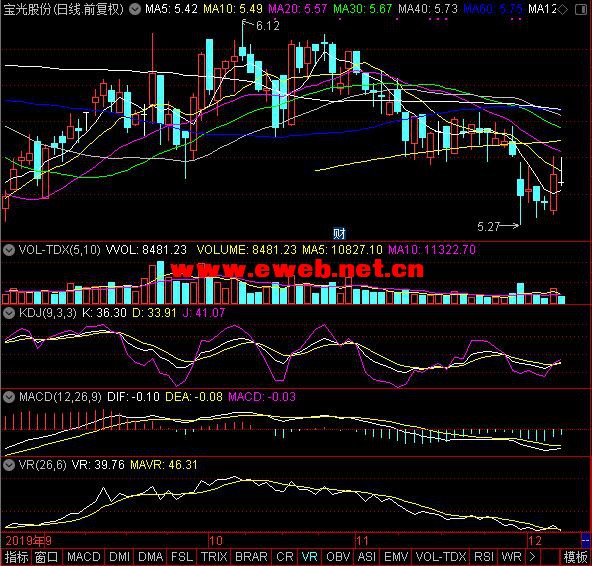Screen dimensions: 592x566
Task: Click the volume MA10: 11322.70 value
Action: tap(432, 250)
